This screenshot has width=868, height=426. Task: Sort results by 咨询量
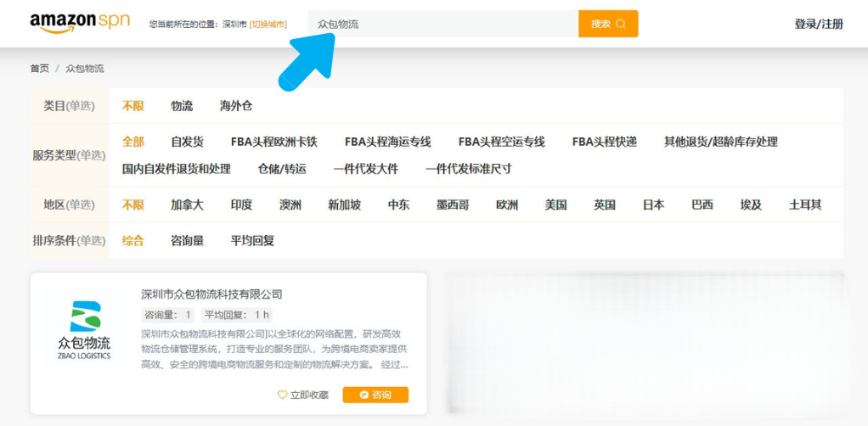point(187,241)
